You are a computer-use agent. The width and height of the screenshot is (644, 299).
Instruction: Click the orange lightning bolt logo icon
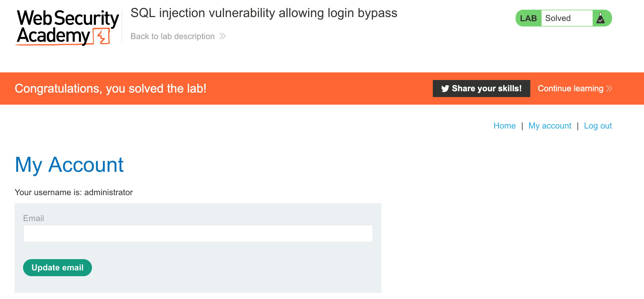click(x=101, y=36)
